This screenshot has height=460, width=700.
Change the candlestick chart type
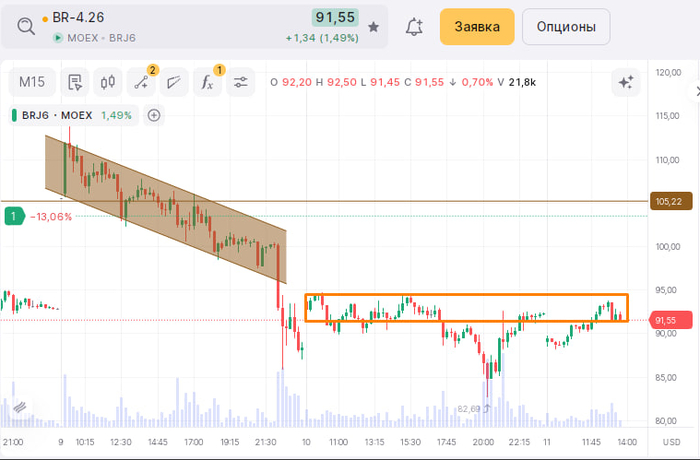click(x=108, y=82)
